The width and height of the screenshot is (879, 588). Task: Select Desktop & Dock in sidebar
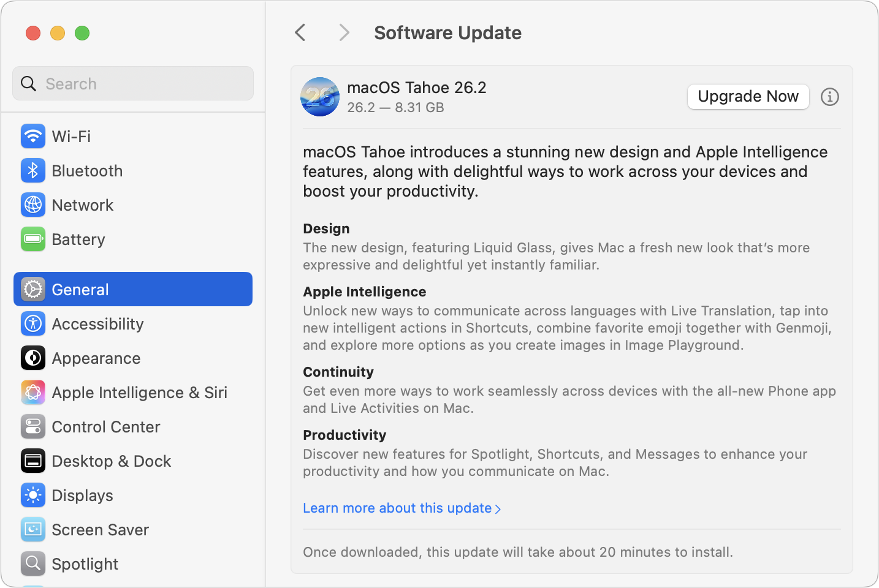pyautogui.click(x=111, y=461)
